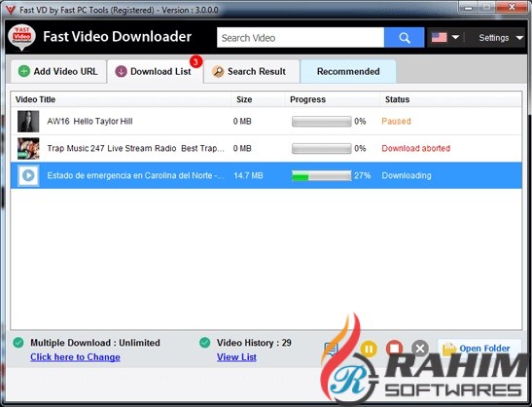532x407 pixels.
Task: Click the play icon thumbnail of Estado de emergencia
Action: click(x=28, y=175)
